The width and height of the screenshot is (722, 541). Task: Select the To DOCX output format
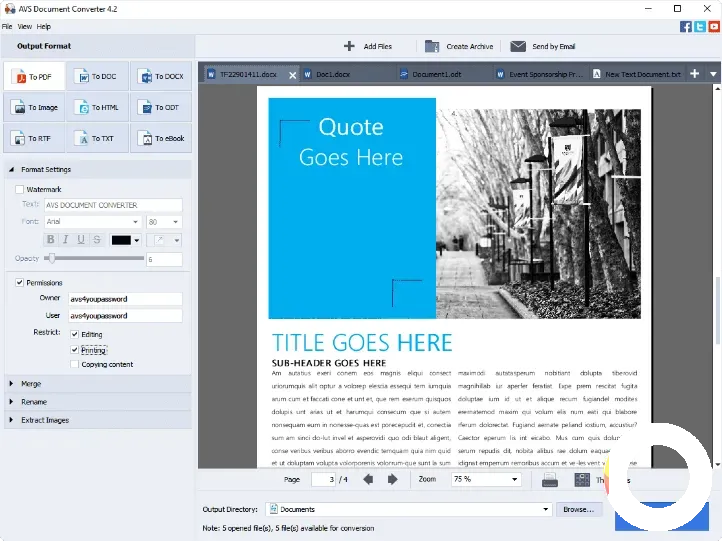161,76
